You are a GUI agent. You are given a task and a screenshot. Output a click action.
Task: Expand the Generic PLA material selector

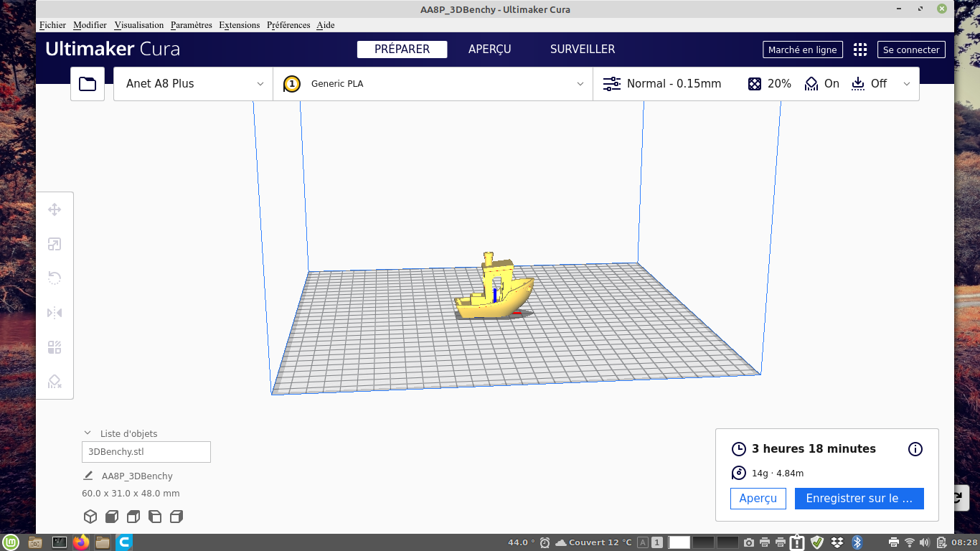433,84
